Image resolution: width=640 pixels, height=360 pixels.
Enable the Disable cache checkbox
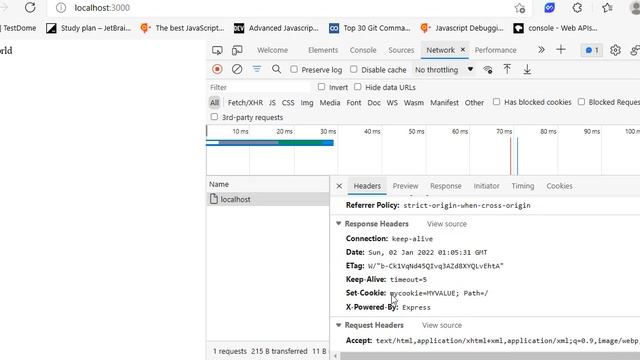point(353,69)
